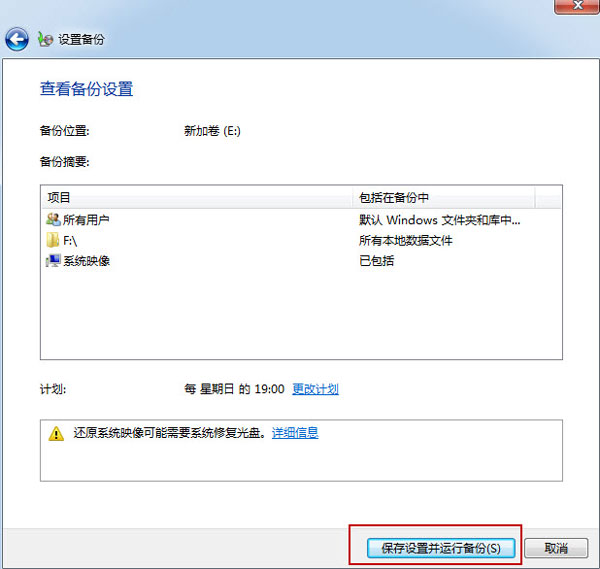
Task: Click the 还原系统映像可能需要系统修复光盘 warning text
Action: pos(169,433)
